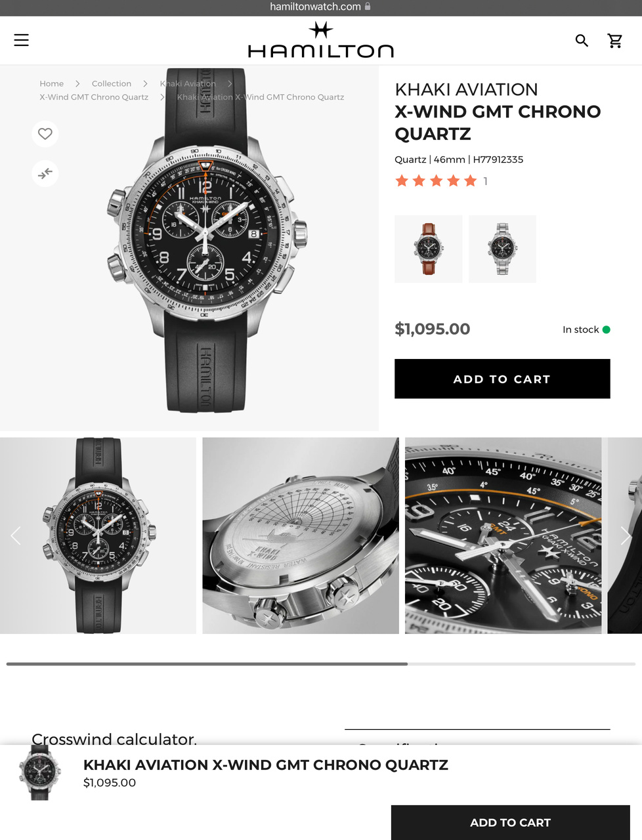
Task: Open Collection breadcrumb link
Action: click(112, 83)
